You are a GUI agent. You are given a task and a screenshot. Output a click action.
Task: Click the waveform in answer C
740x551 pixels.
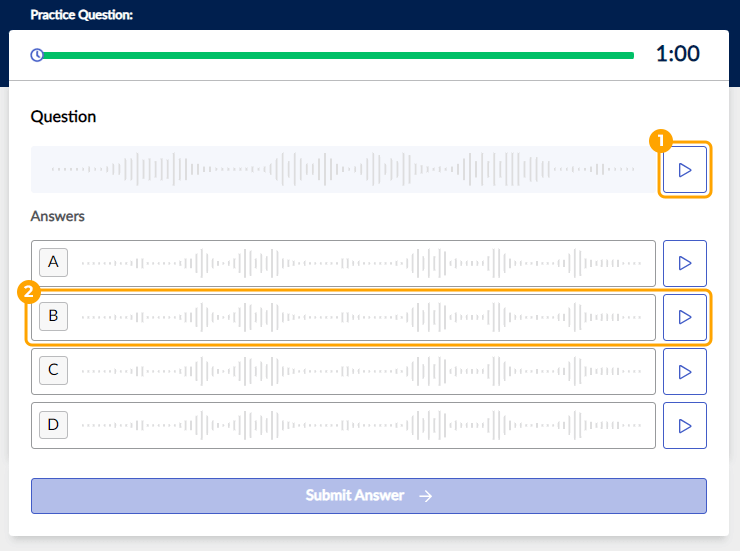[360, 371]
